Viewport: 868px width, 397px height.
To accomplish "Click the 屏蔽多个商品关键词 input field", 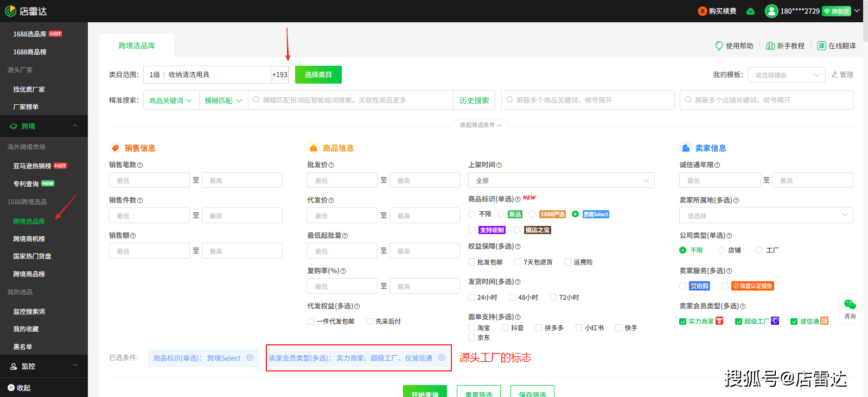I will pos(588,100).
